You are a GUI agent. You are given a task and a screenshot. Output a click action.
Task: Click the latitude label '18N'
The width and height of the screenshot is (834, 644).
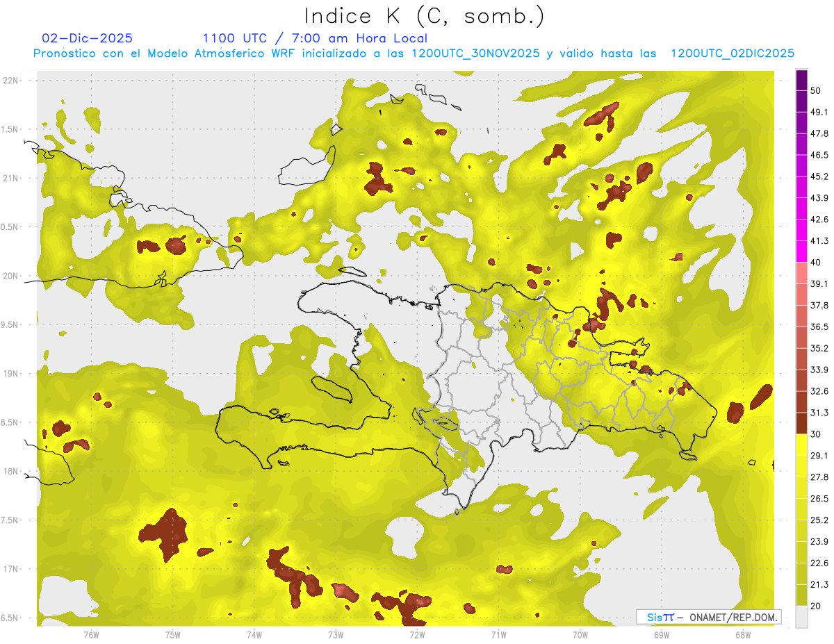pos(10,472)
